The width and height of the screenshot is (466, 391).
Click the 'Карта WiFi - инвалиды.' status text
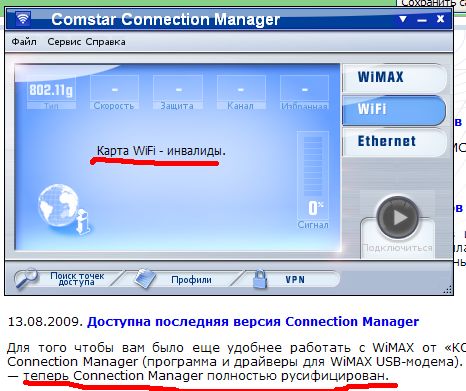pyautogui.click(x=161, y=151)
